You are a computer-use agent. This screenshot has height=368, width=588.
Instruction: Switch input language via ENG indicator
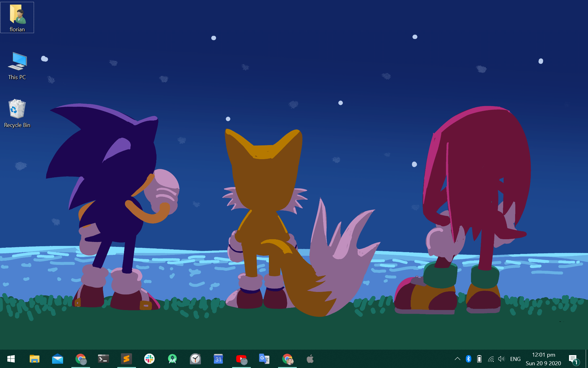(x=515, y=359)
